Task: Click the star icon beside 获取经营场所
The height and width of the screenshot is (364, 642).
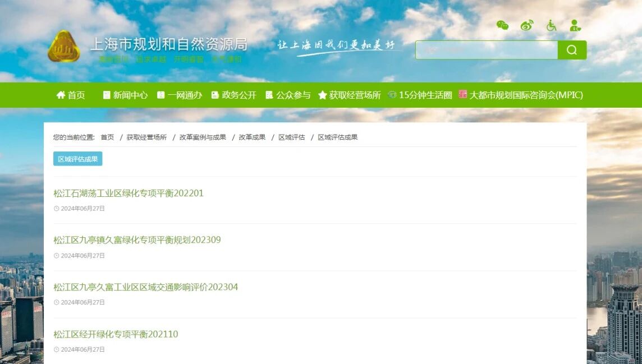Action: pyautogui.click(x=322, y=95)
